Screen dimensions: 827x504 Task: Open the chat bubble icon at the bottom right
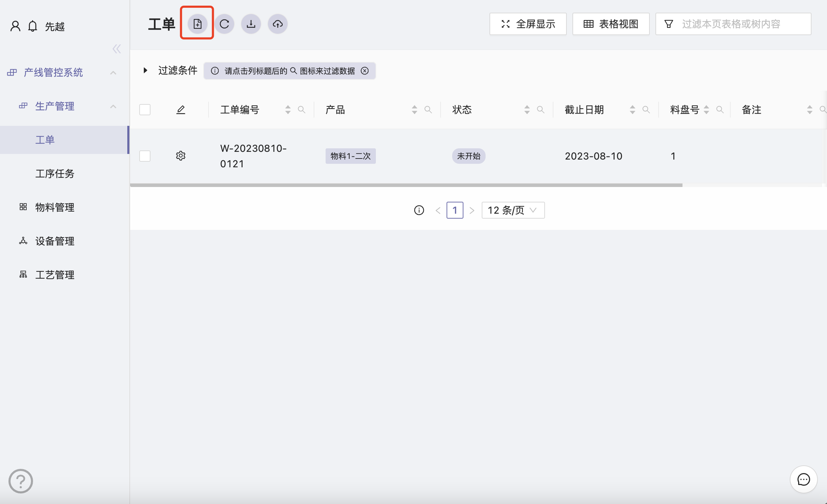[803, 479]
